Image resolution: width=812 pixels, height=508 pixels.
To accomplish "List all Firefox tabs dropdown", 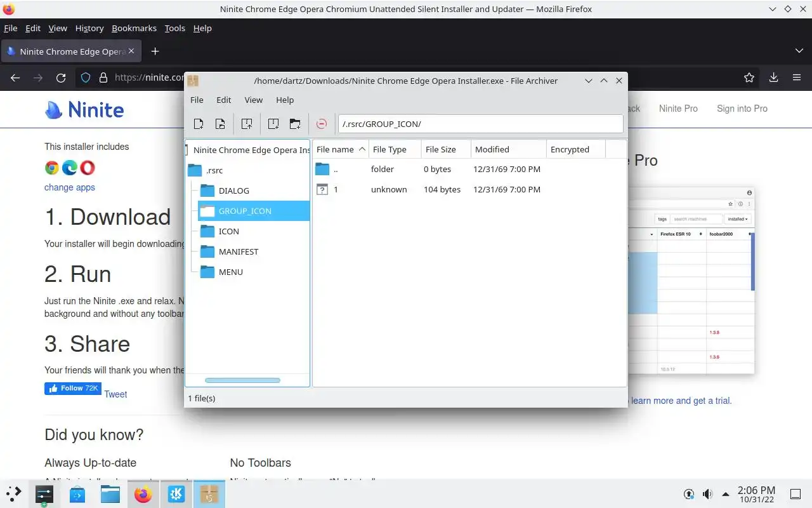I will coord(799,51).
